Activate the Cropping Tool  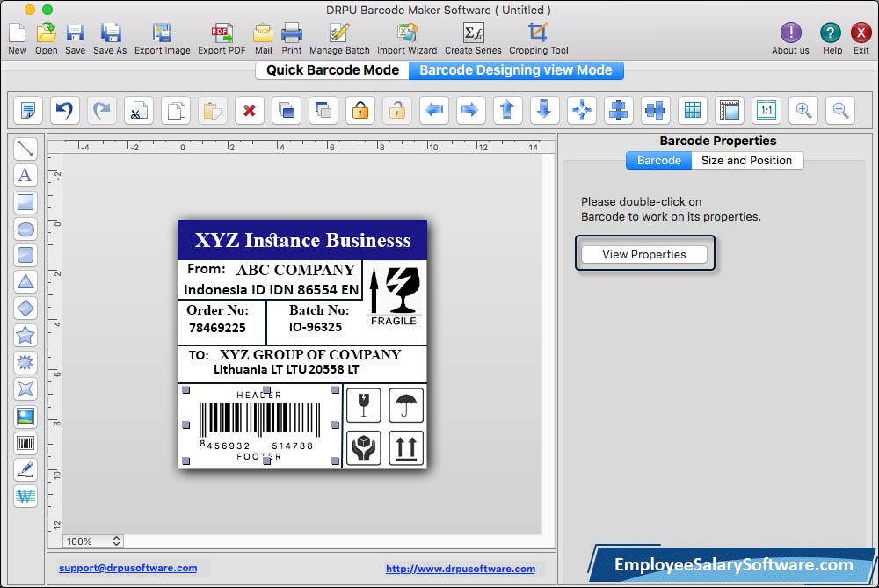538,39
